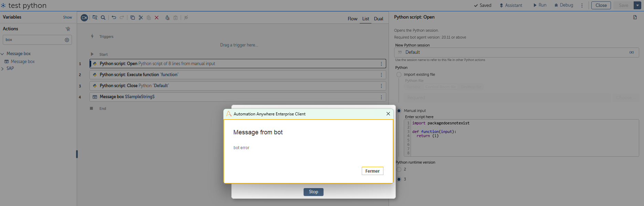Switch to List view
The image size is (644, 206).
coord(366,19)
